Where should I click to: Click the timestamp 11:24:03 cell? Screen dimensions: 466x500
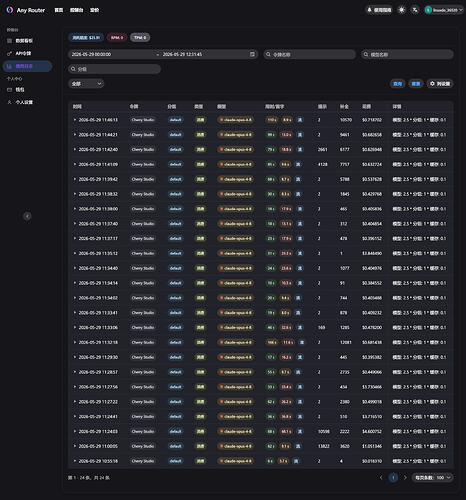(98, 431)
